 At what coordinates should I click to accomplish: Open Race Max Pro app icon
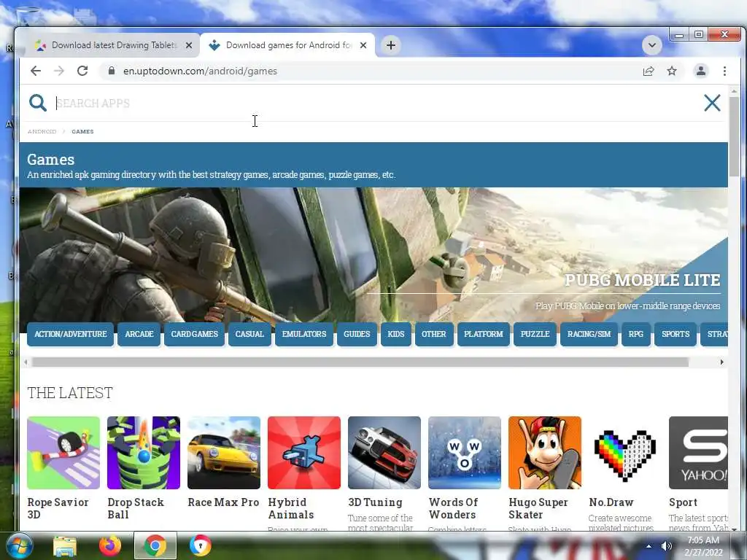224,453
